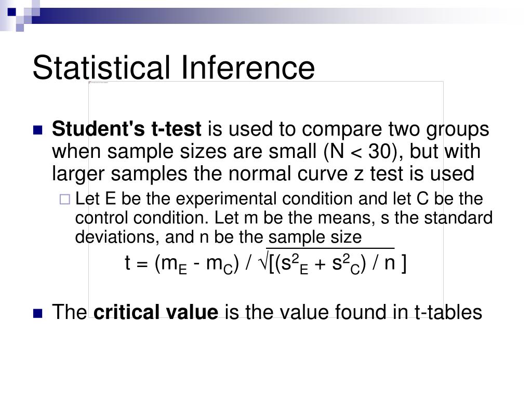Viewport: 532px width, 399px height.
Task: Click the square root symbol in formula
Action: point(263,264)
